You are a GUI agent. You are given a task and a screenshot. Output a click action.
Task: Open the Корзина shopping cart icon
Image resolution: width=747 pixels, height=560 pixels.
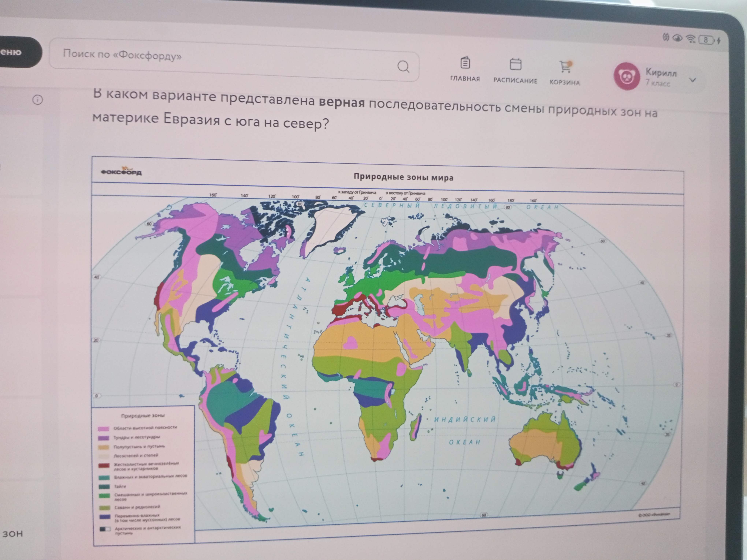coord(565,66)
